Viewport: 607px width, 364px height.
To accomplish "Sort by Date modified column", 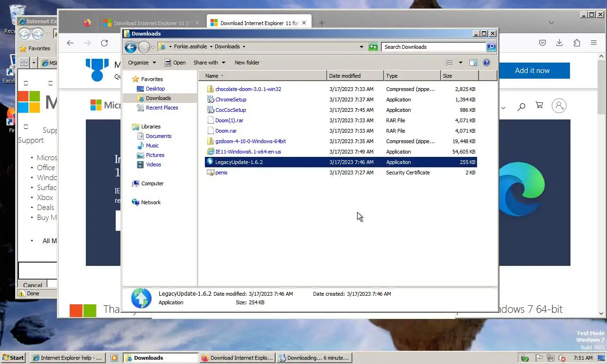I will point(355,76).
